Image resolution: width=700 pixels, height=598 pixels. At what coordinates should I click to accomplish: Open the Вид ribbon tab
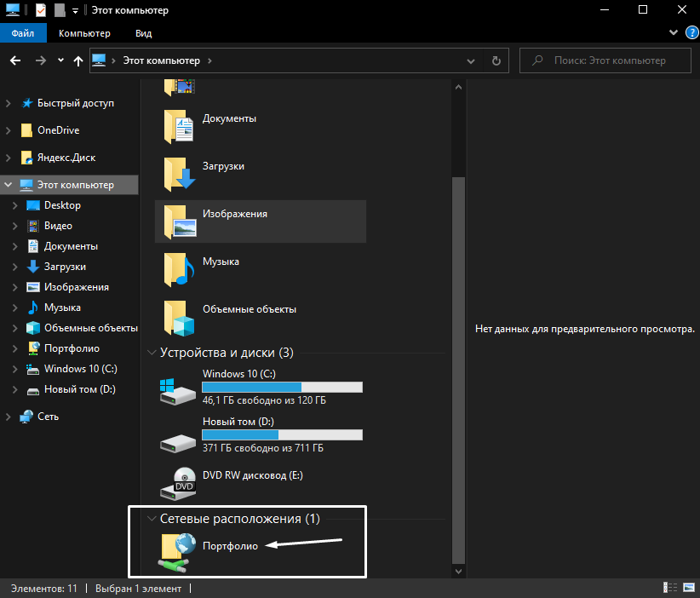143,33
